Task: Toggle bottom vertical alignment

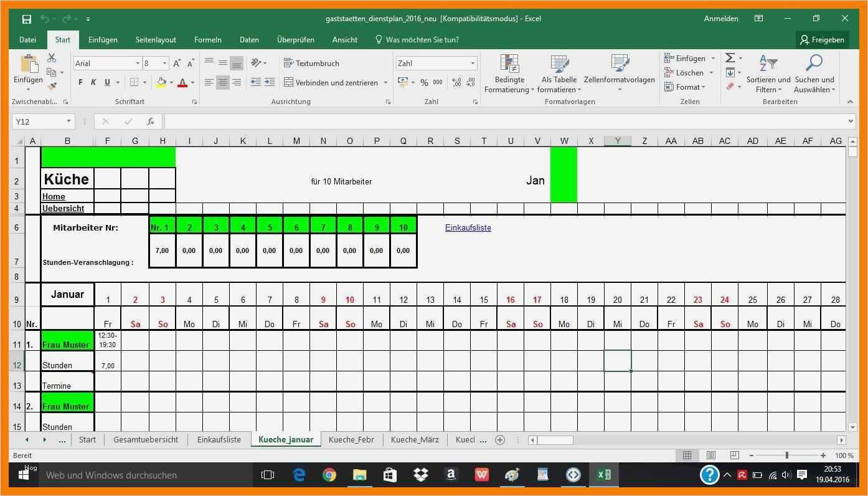Action: [237, 63]
